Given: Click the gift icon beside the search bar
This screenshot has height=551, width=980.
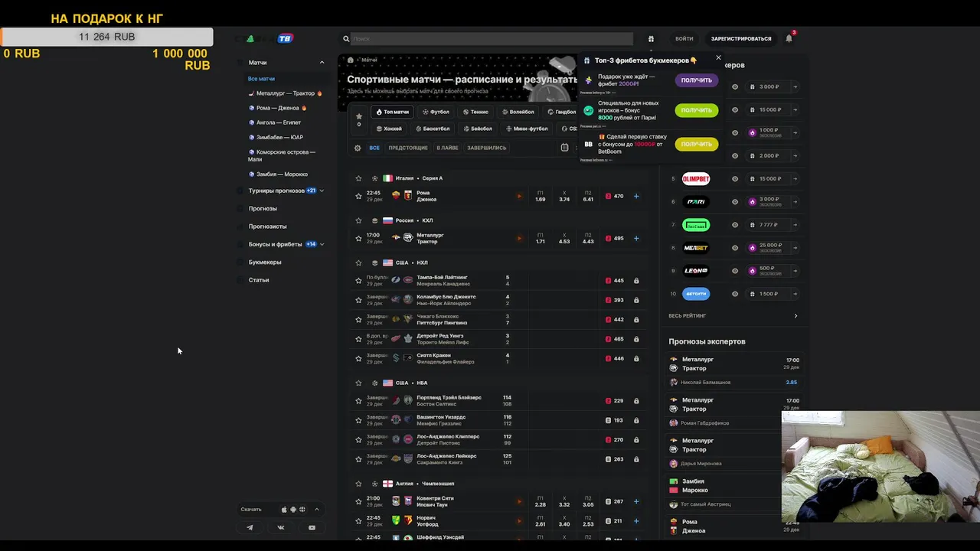Looking at the screenshot, I should [x=651, y=38].
